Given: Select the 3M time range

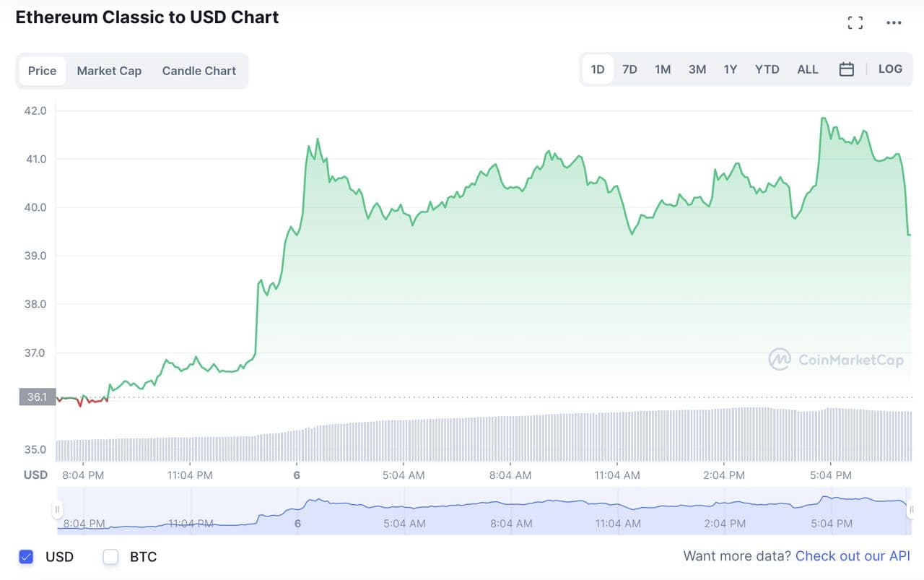Looking at the screenshot, I should pos(697,69).
